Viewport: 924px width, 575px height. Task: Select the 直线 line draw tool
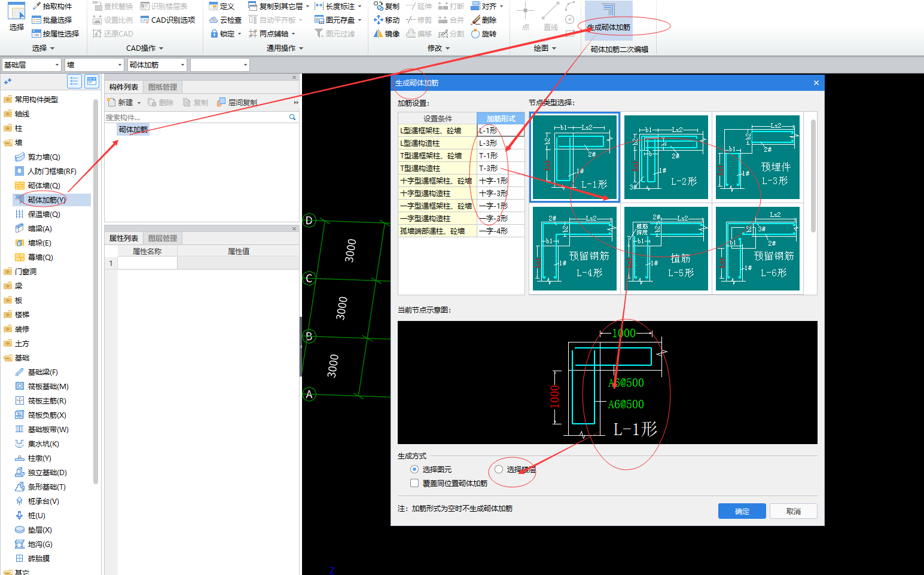tap(550, 17)
